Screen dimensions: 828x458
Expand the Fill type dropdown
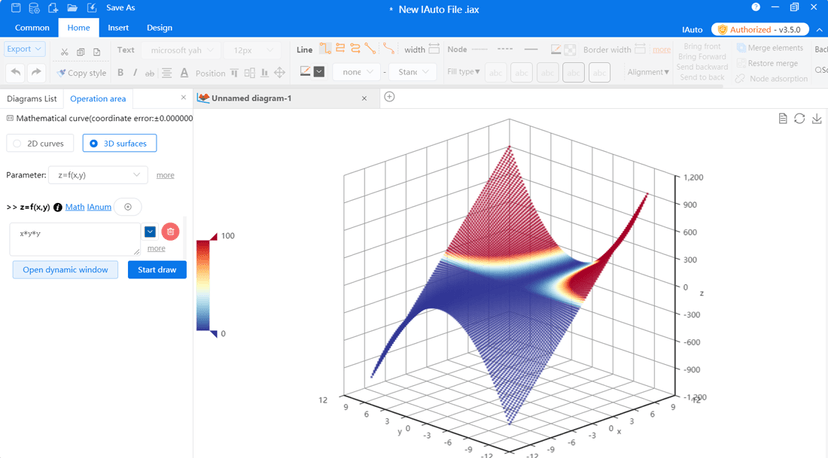463,71
